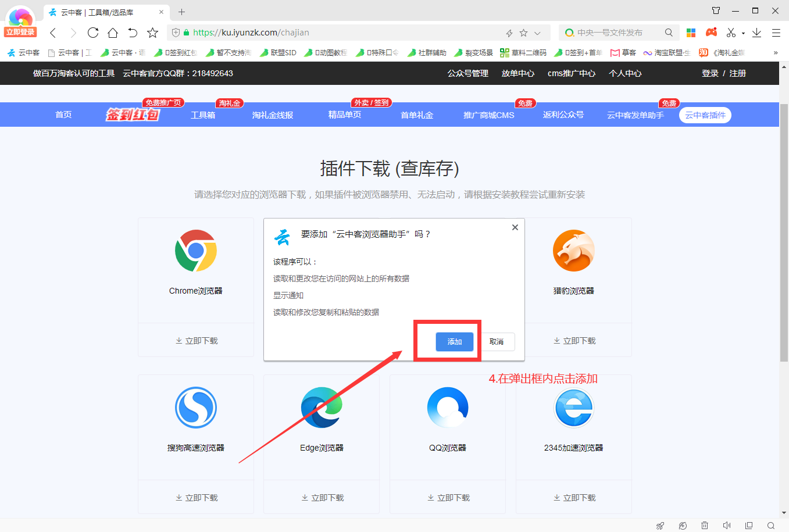The width and height of the screenshot is (789, 532).
Task: Open the 放单中心 menu item
Action: [517, 73]
